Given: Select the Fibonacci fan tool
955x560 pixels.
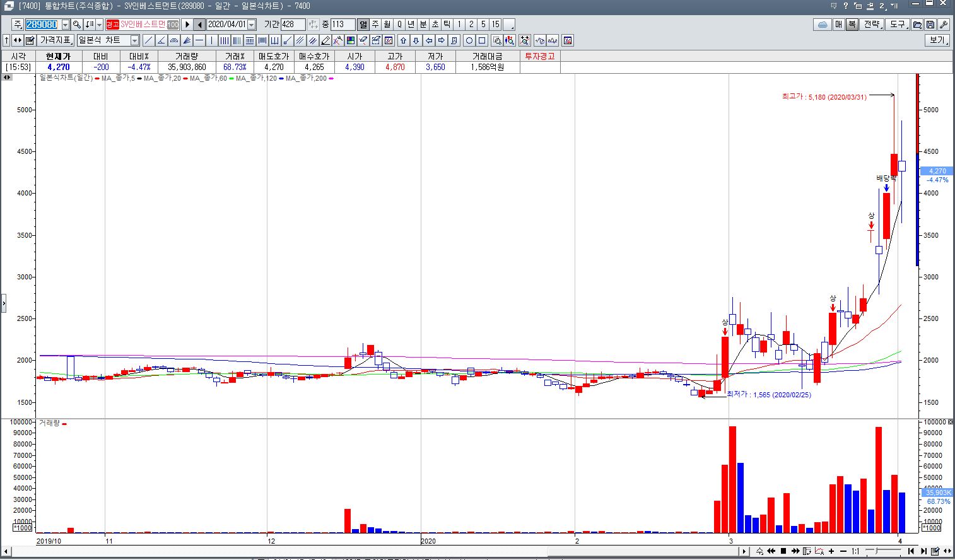Looking at the screenshot, I should tap(187, 40).
